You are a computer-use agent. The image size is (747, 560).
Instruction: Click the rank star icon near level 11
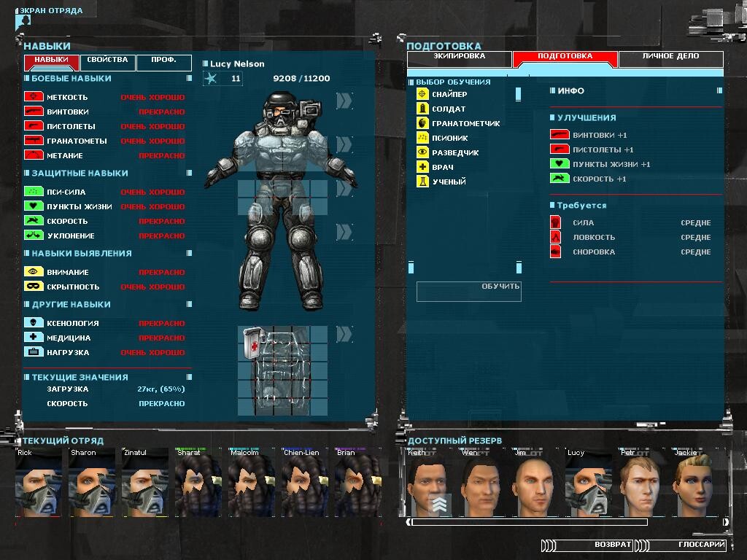[211, 78]
